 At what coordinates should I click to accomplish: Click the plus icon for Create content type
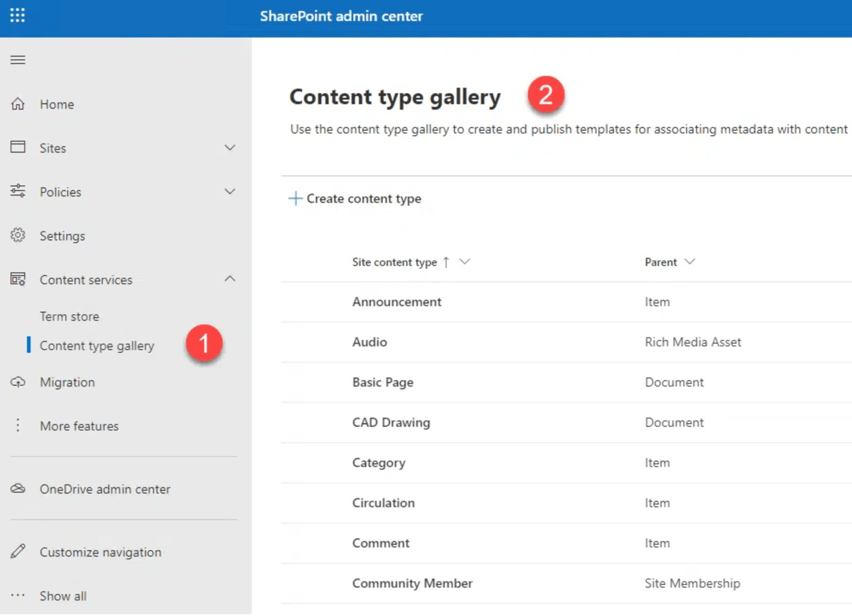pos(295,198)
